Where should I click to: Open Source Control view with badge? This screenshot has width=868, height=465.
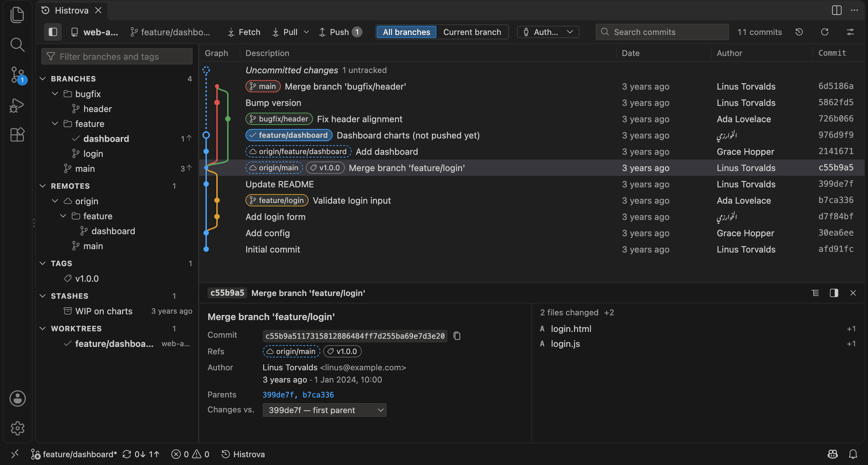point(17,75)
